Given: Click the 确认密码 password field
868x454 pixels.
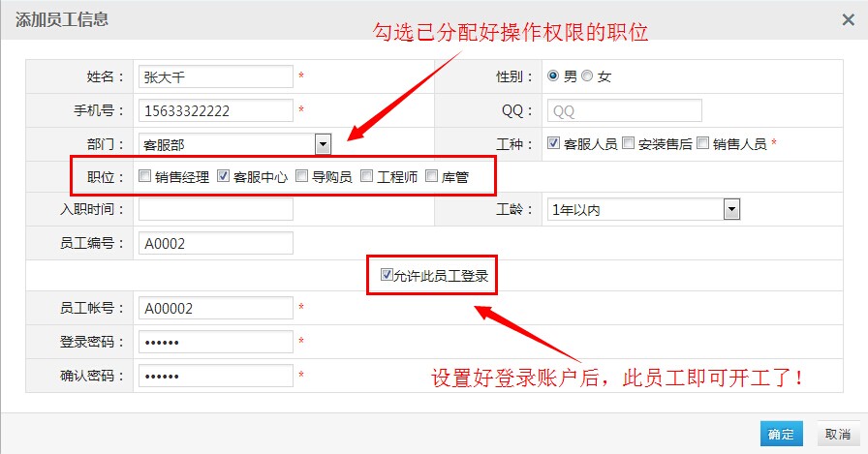Looking at the screenshot, I should point(216,376).
